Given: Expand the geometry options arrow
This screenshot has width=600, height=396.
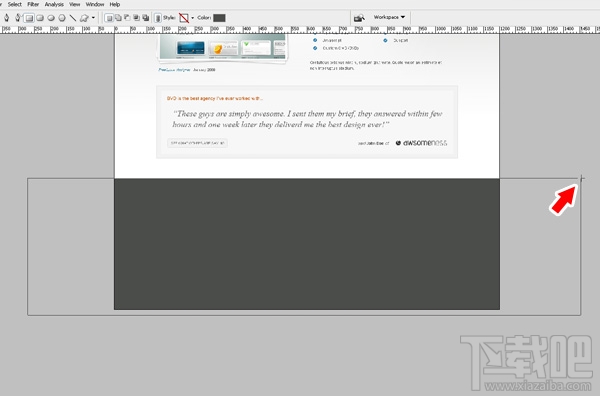Looking at the screenshot, I should 93,18.
